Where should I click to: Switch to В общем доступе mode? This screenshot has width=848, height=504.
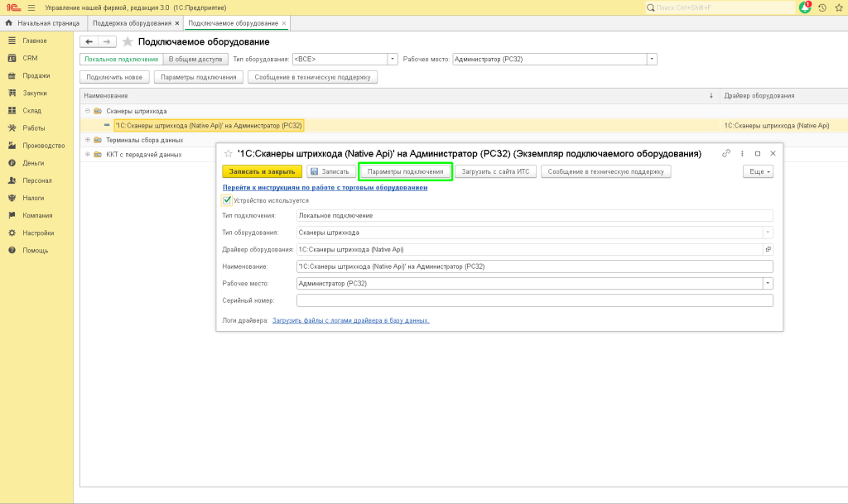coord(195,60)
